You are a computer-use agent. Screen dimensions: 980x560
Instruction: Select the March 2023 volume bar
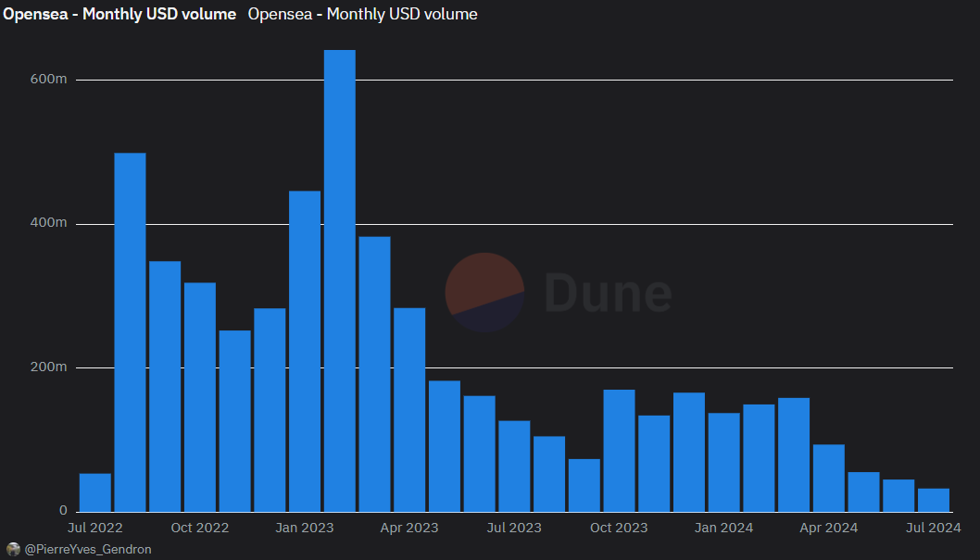click(x=374, y=374)
